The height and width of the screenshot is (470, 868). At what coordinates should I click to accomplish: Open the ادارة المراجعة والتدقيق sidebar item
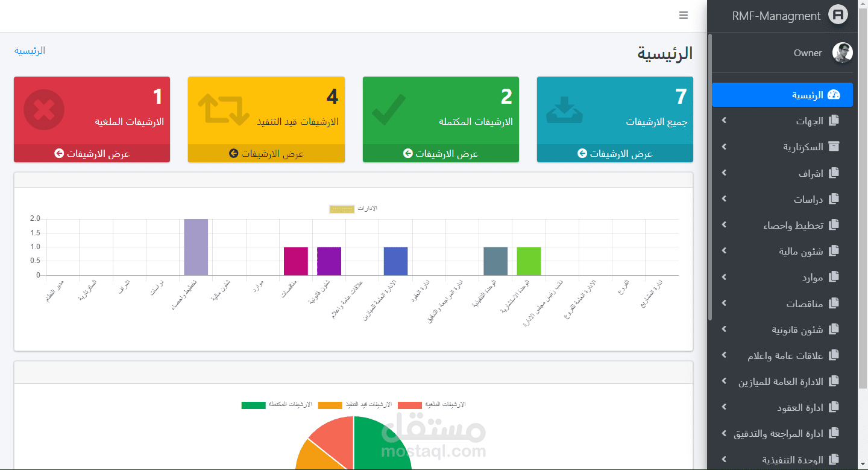[782, 433]
